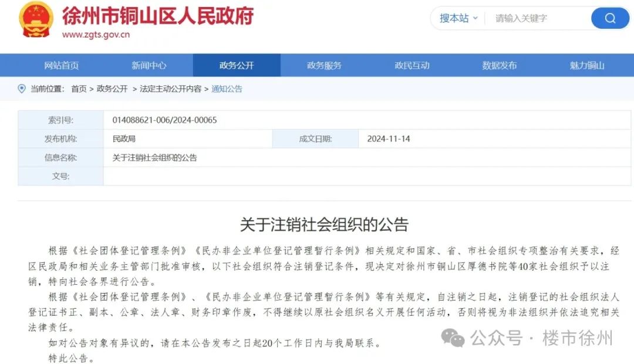Click the location pin icon

[x=22, y=89]
